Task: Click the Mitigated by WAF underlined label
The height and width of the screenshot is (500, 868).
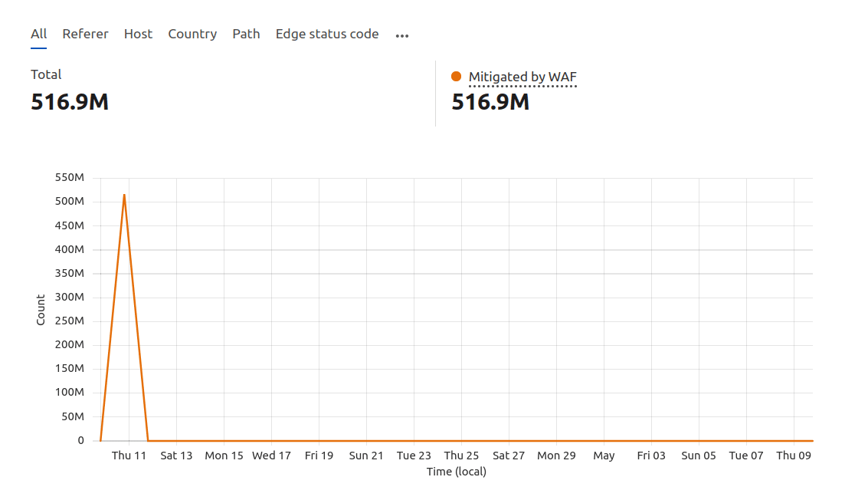Action: click(x=522, y=77)
